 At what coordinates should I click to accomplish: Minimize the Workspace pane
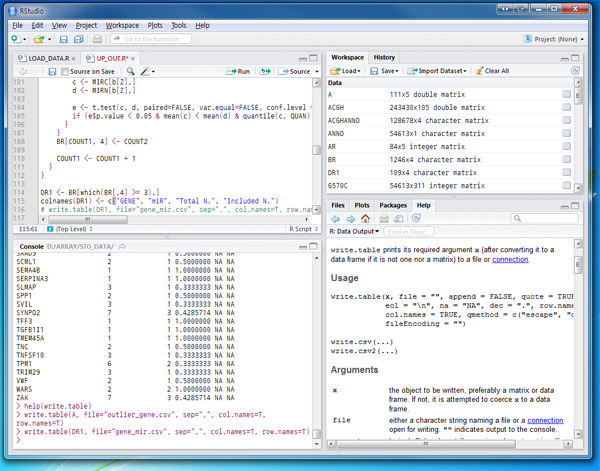(x=564, y=59)
